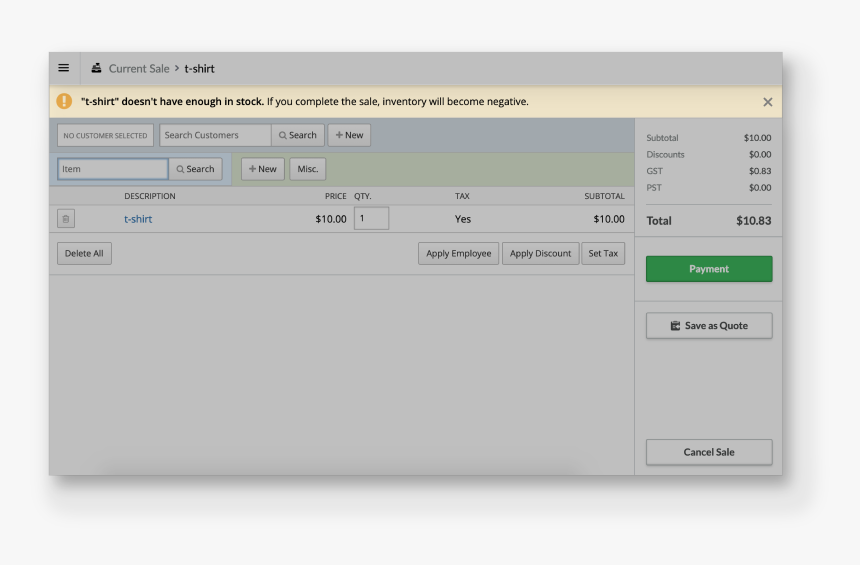The image size is (860, 565).
Task: Focus the Search Customers field
Action: coord(215,135)
